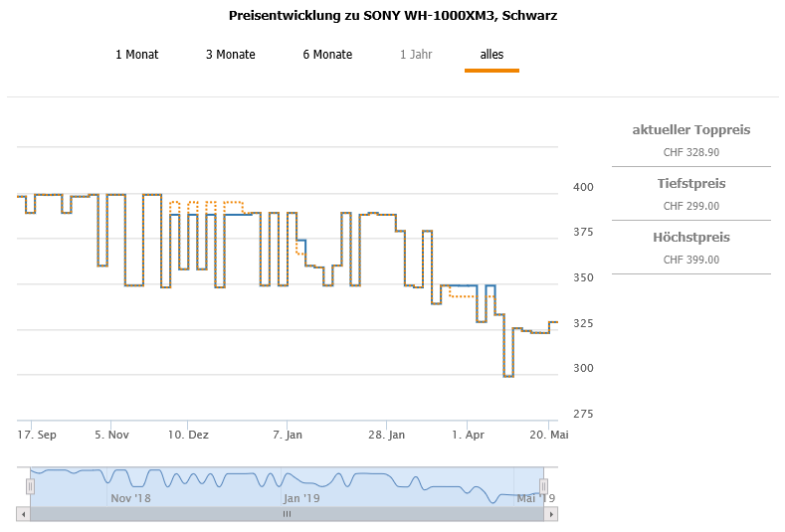Click the 10. Dez x-axis label

[188, 435]
